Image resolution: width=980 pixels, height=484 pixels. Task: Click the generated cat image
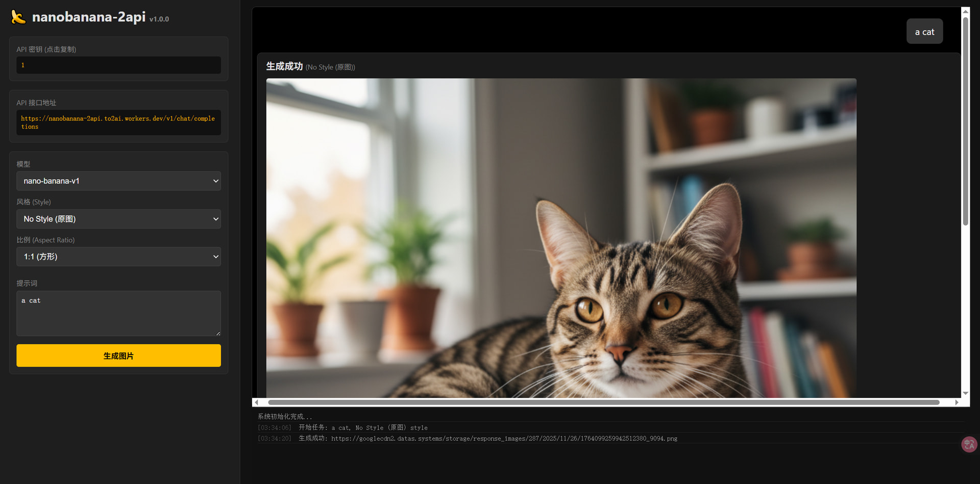[561, 238]
